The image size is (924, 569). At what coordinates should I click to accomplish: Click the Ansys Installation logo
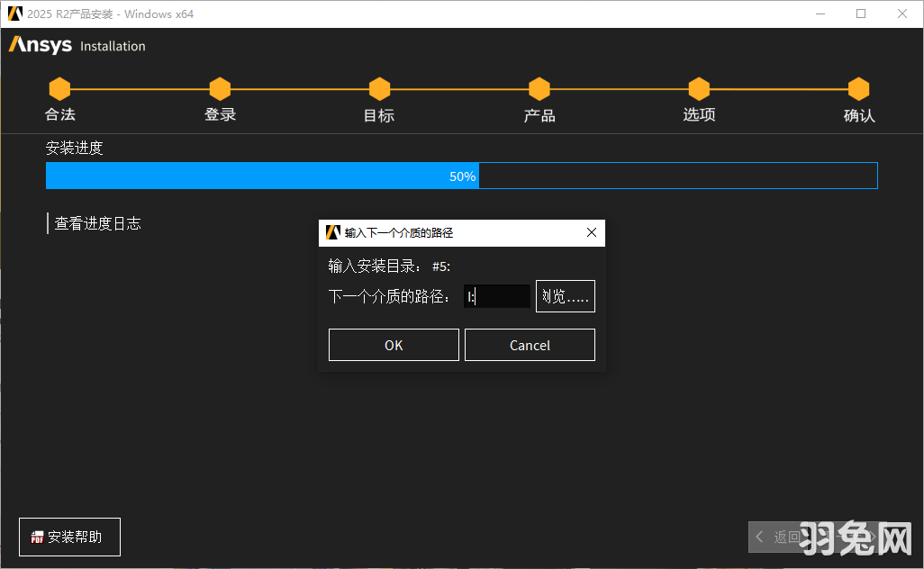pos(77,45)
